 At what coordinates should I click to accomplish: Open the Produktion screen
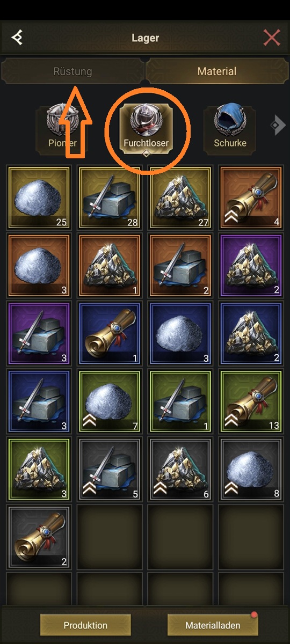[x=85, y=625]
